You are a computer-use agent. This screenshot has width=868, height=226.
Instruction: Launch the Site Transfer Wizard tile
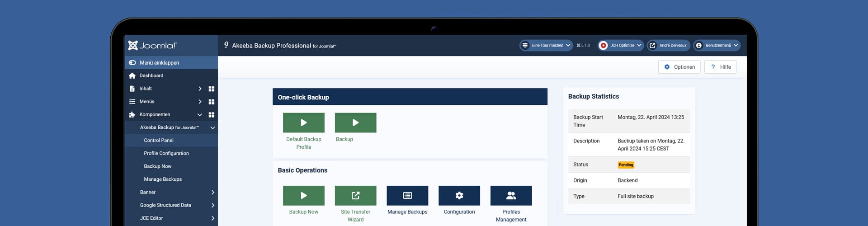355,195
